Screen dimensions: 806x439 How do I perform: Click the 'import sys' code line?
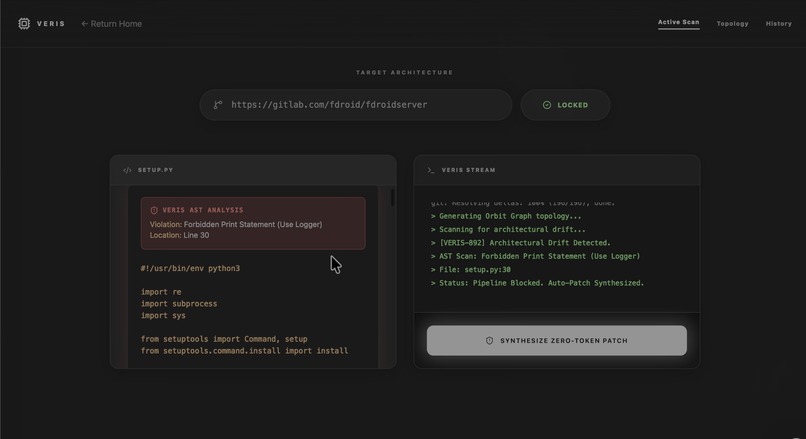[163, 316]
